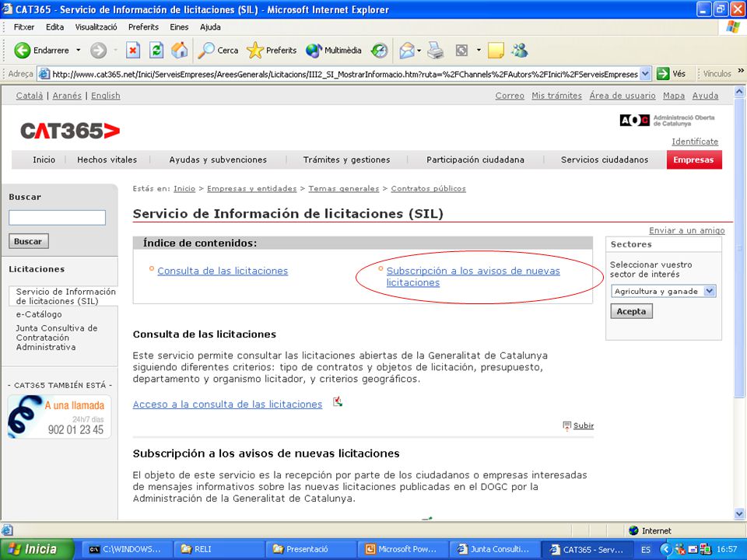
Task: Go to the browser home page icon
Action: [x=180, y=50]
